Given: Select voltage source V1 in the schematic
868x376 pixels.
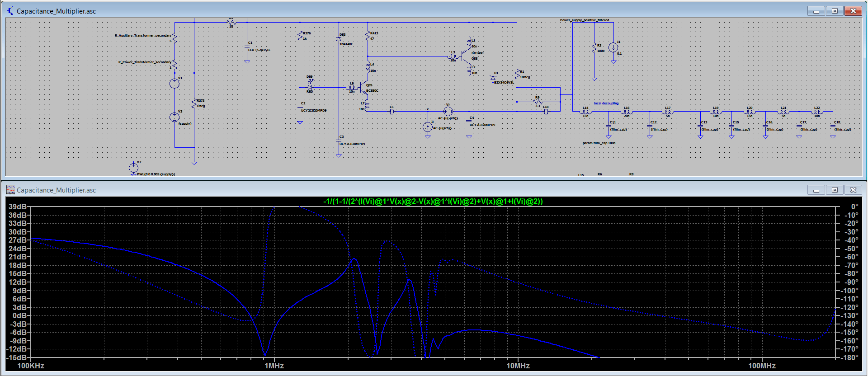Looking at the screenshot, I should [175, 84].
